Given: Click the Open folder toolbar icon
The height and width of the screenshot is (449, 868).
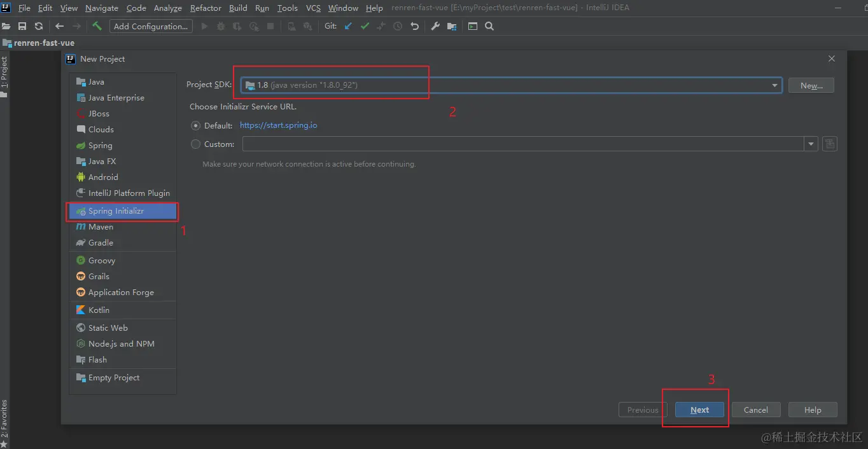Looking at the screenshot, I should [6, 26].
